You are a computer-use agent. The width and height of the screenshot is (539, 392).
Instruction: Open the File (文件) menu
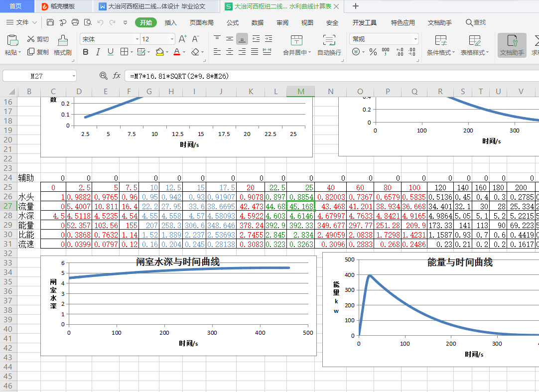[21, 22]
